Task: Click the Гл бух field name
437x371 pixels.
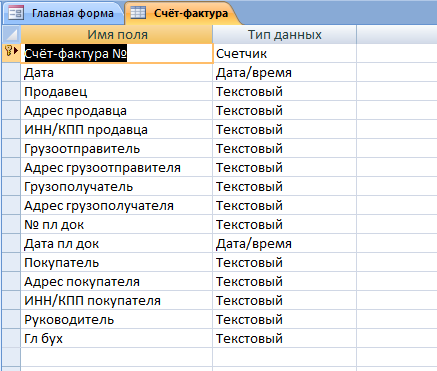Action: (117, 338)
